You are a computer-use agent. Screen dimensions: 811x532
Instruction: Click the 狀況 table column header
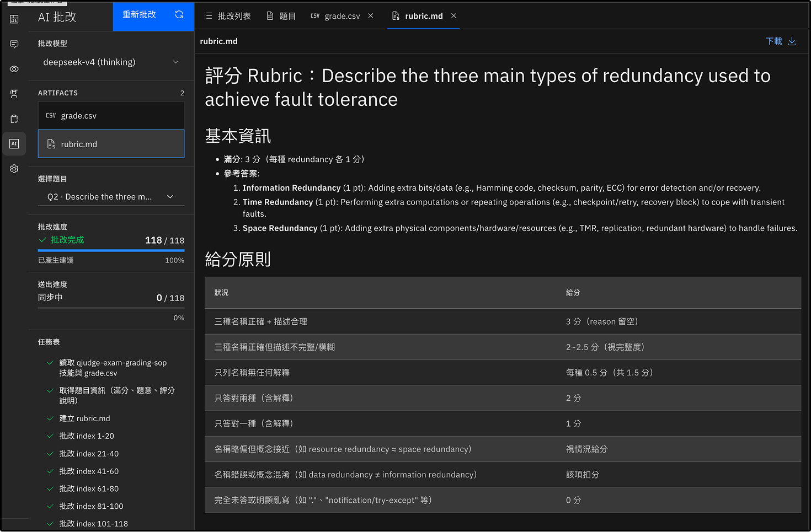coord(221,293)
